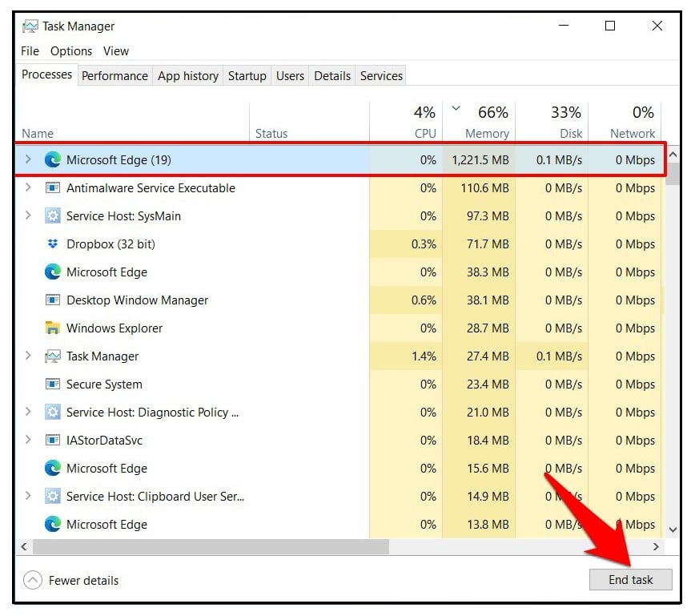Viewport: 691px width, 616px height.
Task: Select the Processes tab
Action: pos(46,74)
